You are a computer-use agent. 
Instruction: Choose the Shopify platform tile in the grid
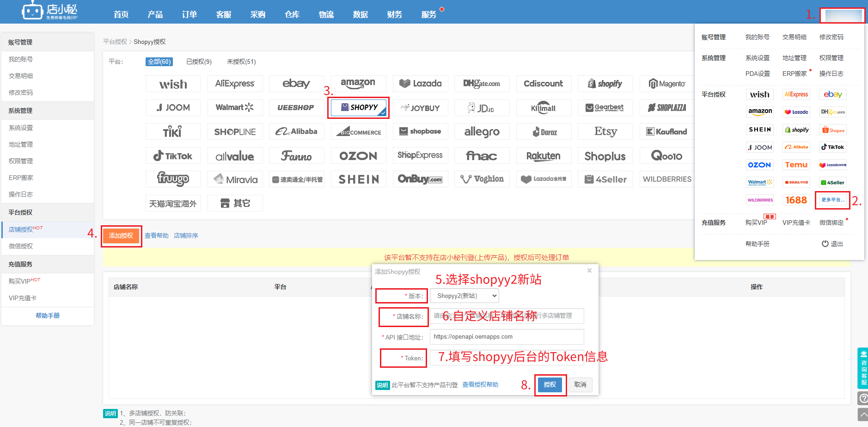click(605, 84)
